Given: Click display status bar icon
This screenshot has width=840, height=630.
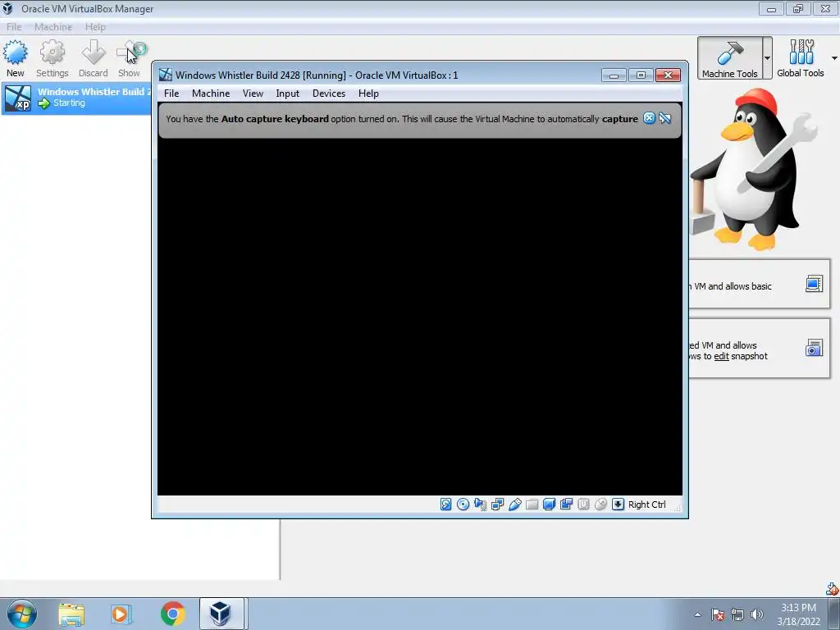Looking at the screenshot, I should (549, 504).
